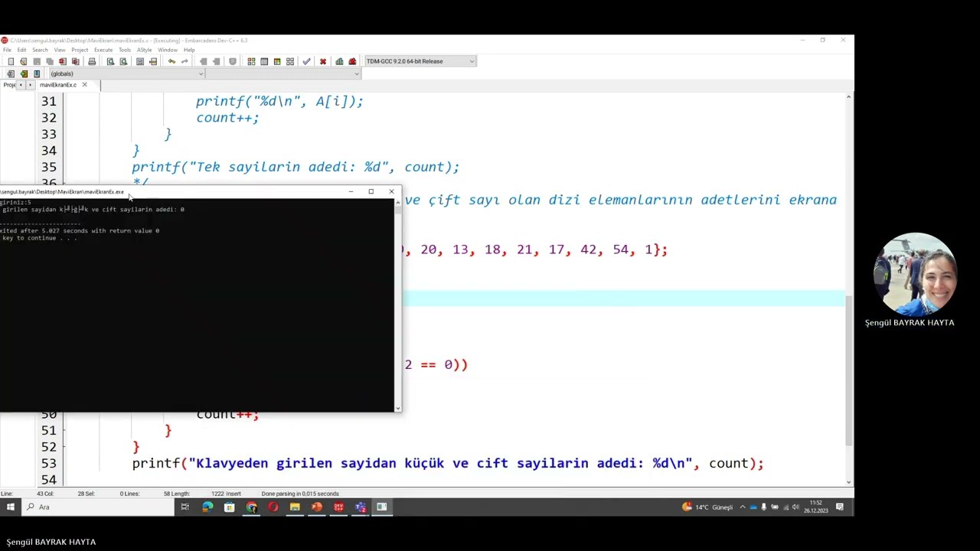Image resolution: width=980 pixels, height=551 pixels.
Task: Click the Syntax Check checkmark icon
Action: pos(306,61)
